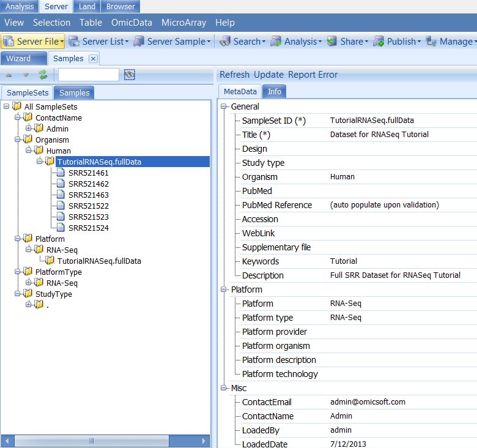
Task: Click the SRR521522 document icon
Action: pyautogui.click(x=61, y=206)
